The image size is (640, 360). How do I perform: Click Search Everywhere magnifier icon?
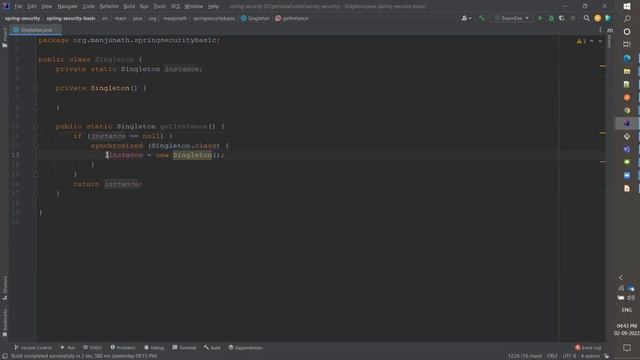[x=587, y=18]
